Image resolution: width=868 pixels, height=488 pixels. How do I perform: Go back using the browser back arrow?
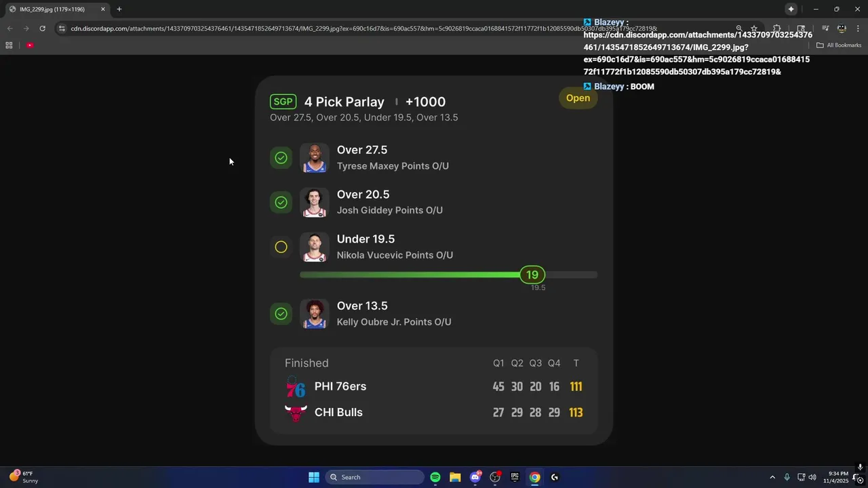(x=9, y=28)
